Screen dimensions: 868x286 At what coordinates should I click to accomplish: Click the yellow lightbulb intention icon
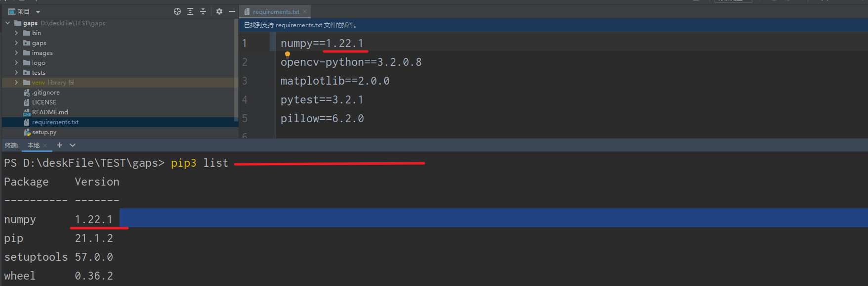tap(287, 55)
